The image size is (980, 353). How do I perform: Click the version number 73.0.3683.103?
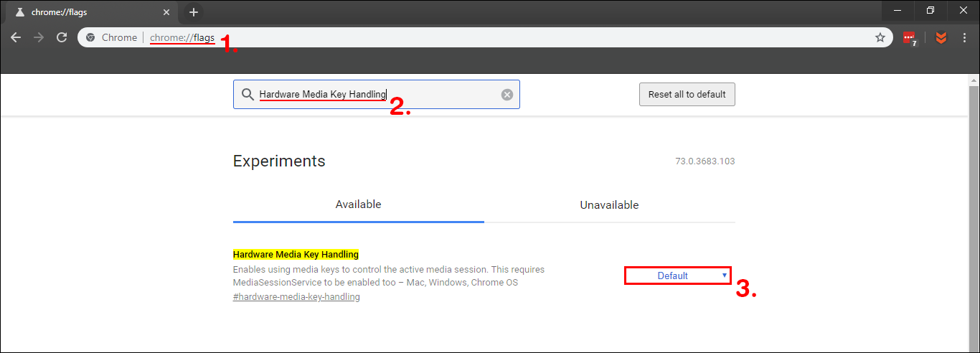coord(705,161)
